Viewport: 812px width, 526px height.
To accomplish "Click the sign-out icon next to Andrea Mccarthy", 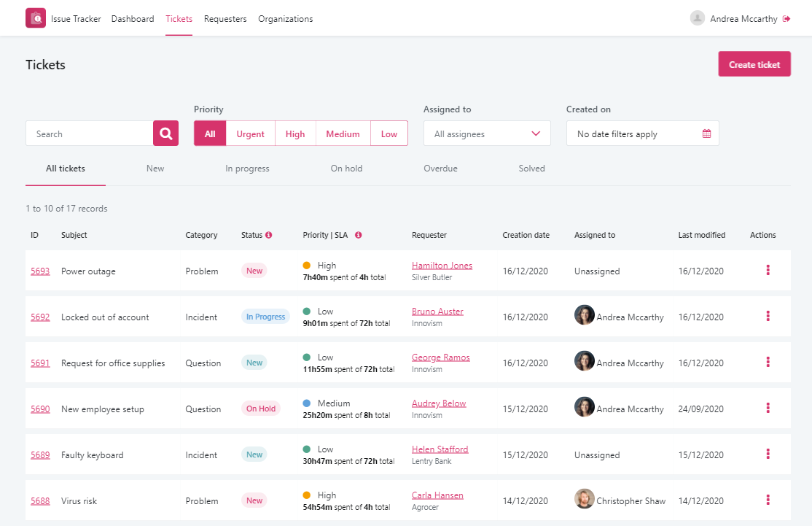I will (787, 18).
